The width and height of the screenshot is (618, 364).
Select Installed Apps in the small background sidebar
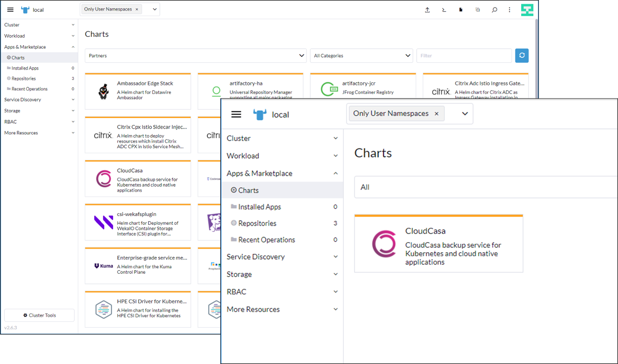pos(25,68)
